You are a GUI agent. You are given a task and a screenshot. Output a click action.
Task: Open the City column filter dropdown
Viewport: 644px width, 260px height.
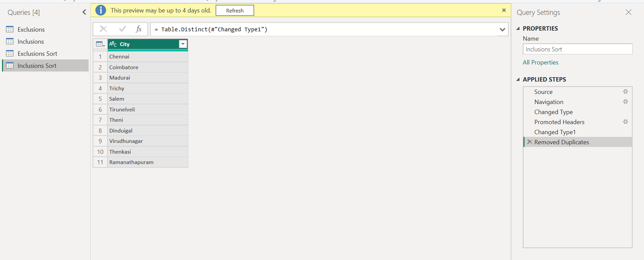click(x=183, y=44)
